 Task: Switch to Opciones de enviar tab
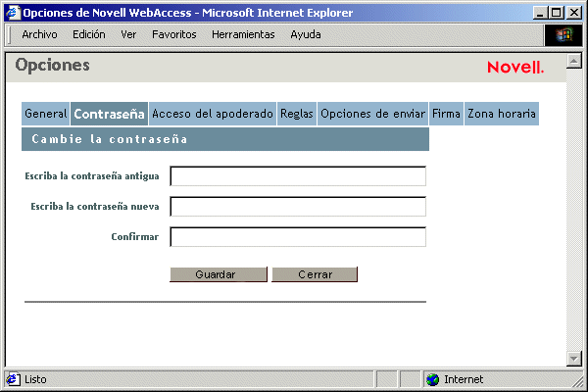point(372,114)
